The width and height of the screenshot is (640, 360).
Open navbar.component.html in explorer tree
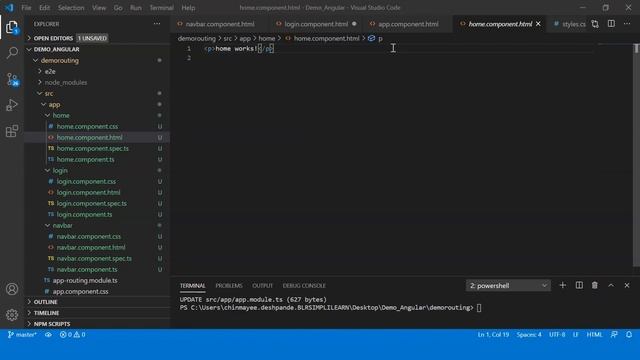pos(97,247)
